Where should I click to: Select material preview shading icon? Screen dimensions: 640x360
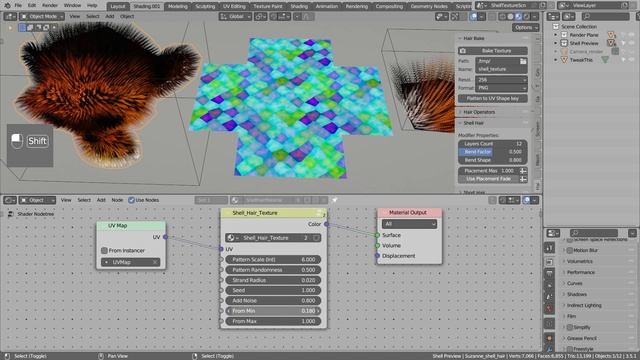tap(518, 17)
